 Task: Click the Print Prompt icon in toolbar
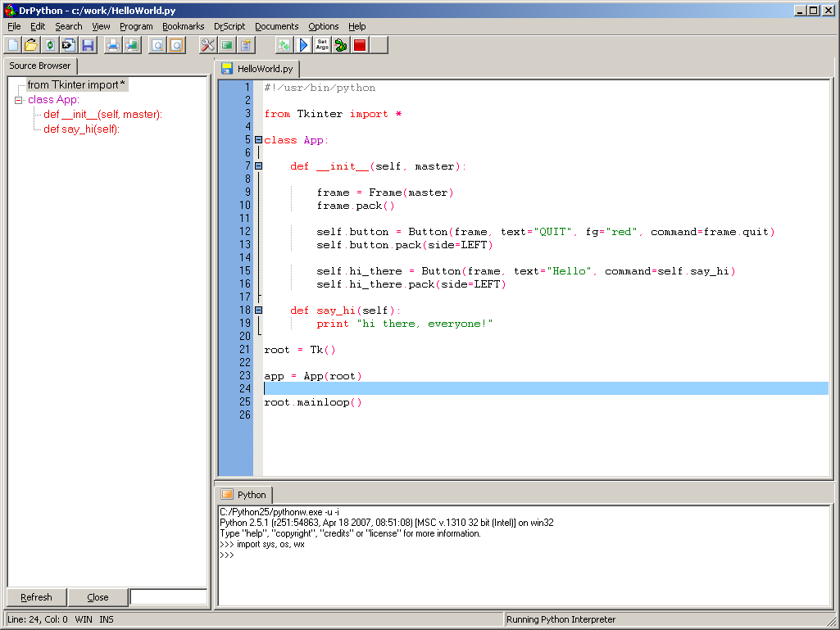pos(132,45)
